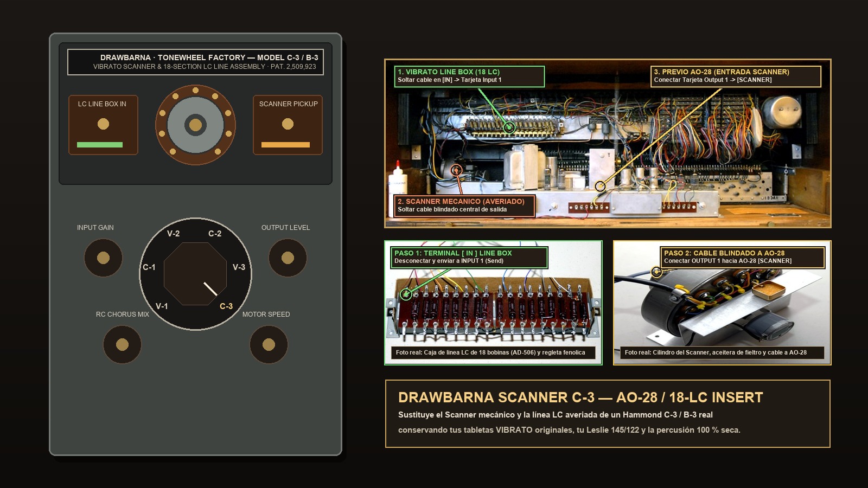Click the Previo AO-28 yellow marker in chassis photo
The height and width of the screenshot is (488, 868).
tap(600, 186)
